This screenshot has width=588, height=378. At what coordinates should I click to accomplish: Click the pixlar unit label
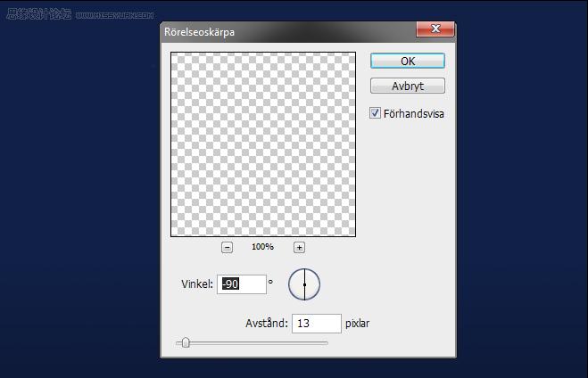point(358,324)
